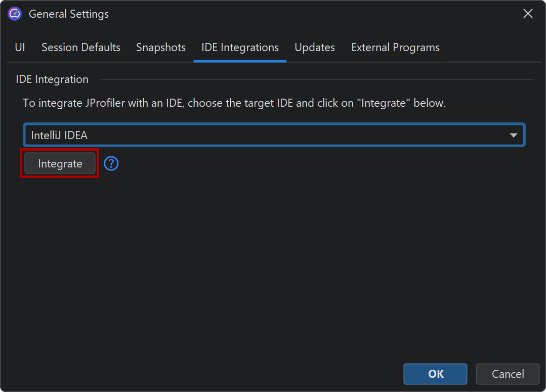Click the separator line beside IDE Integration heading

[x=314, y=80]
